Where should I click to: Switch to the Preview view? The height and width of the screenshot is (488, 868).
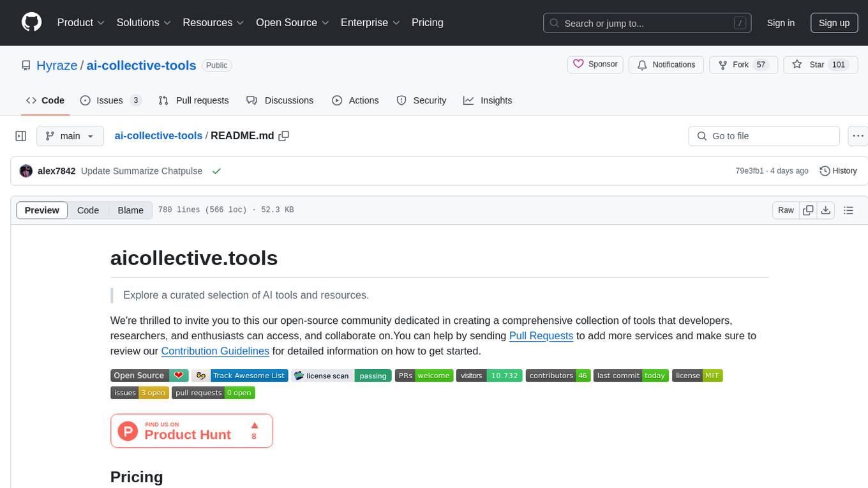[x=42, y=210]
